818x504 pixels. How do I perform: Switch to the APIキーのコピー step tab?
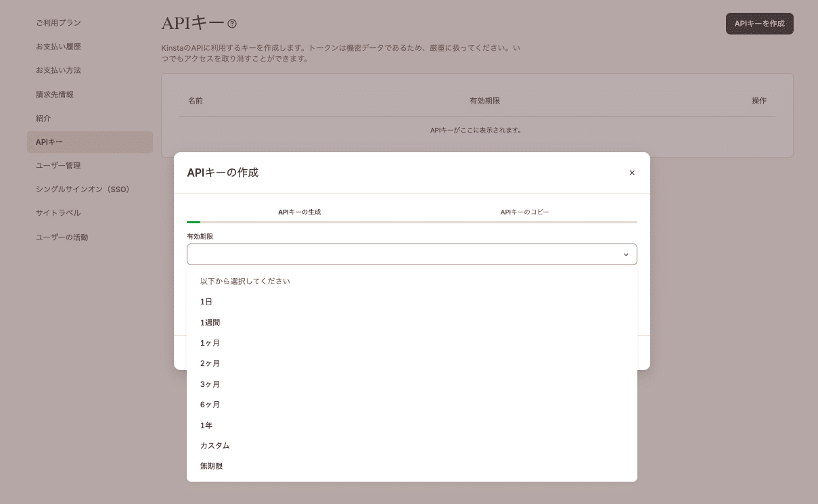[524, 212]
